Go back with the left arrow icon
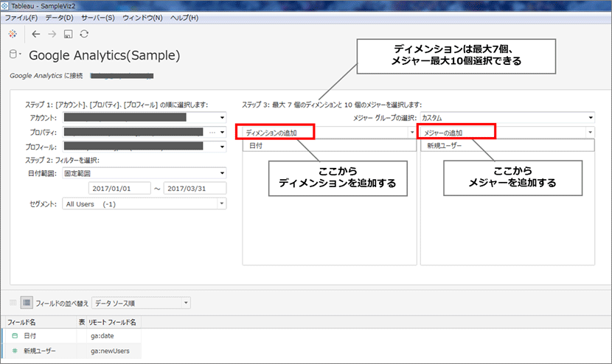Image resolution: width=612 pixels, height=364 pixels. coord(36,34)
